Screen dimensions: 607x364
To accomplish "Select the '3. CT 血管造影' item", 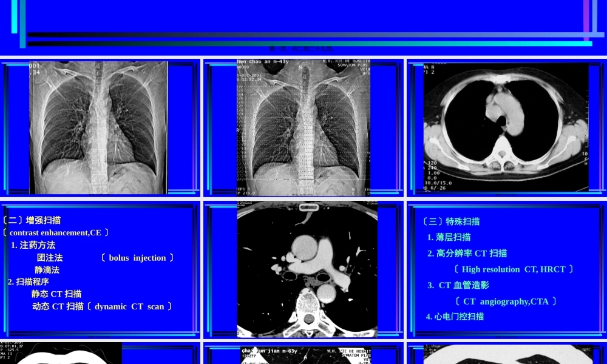I will tap(458, 285).
